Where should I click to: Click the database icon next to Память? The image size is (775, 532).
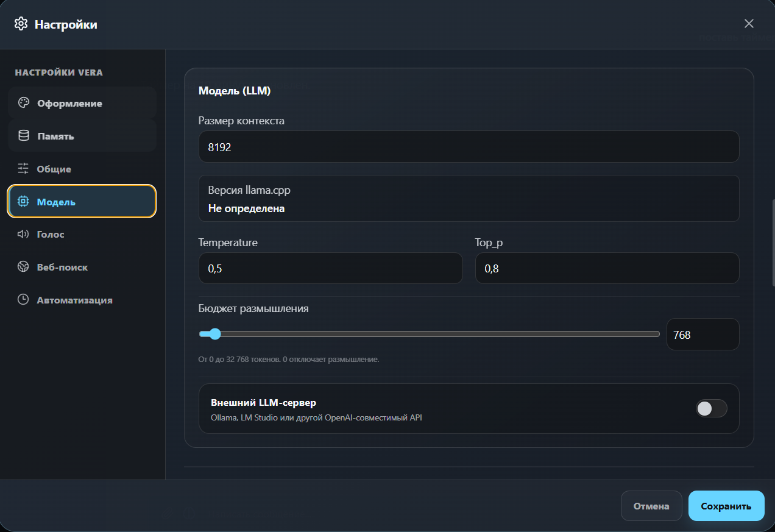[x=23, y=136]
